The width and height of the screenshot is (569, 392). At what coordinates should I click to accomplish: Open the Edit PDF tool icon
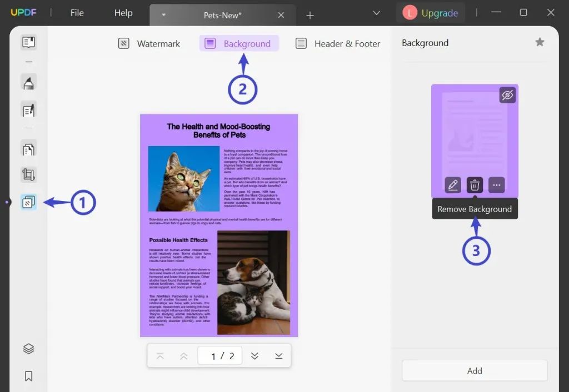coord(29,110)
